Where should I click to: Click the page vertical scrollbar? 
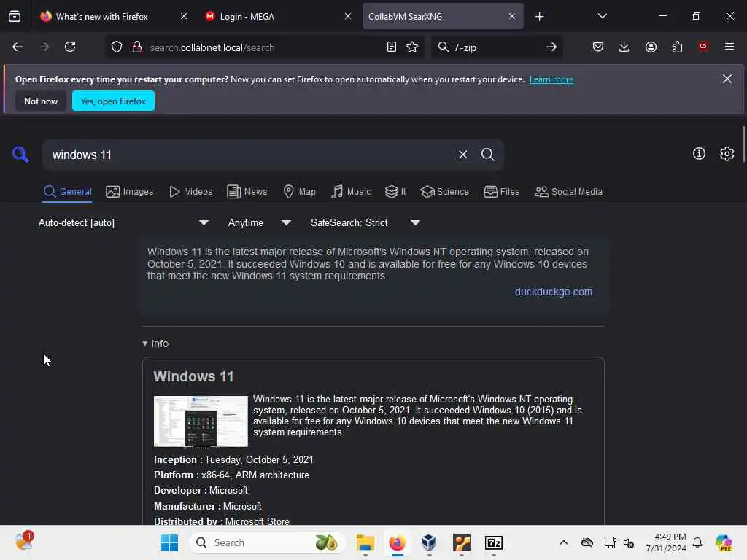(743, 145)
